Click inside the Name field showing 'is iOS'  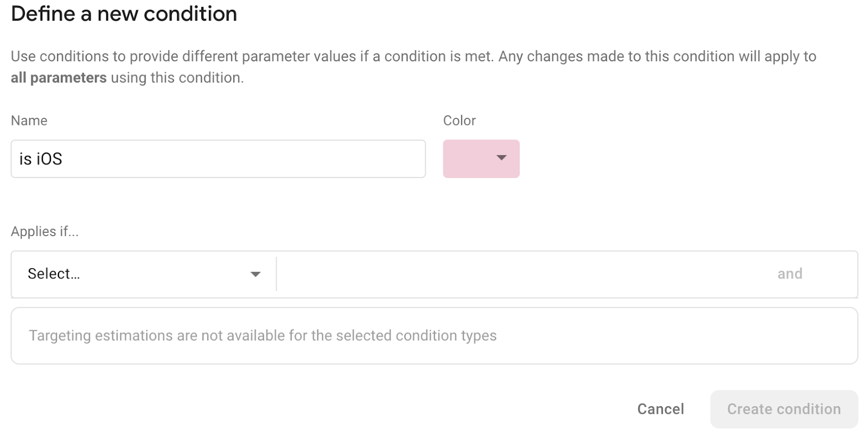pos(217,159)
